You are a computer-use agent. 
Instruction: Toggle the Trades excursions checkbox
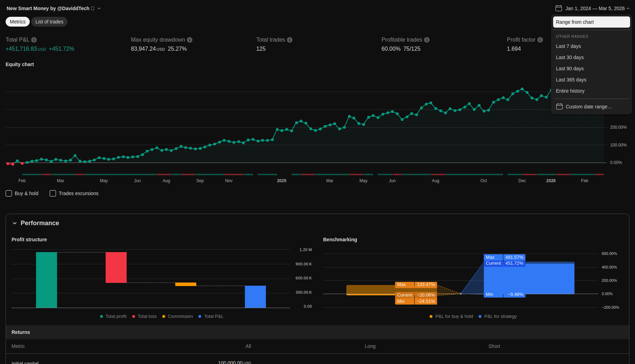[53, 193]
